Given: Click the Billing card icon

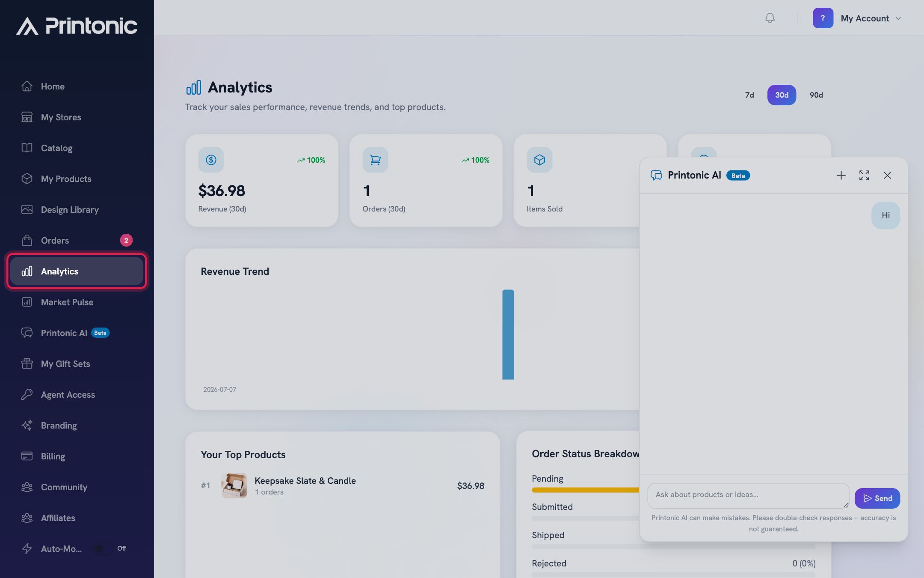Looking at the screenshot, I should point(27,456).
